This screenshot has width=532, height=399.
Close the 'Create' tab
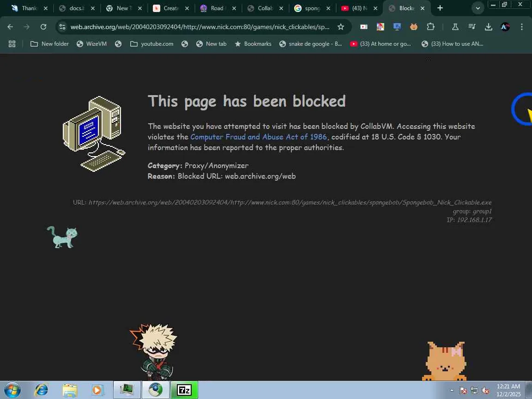[x=187, y=8]
